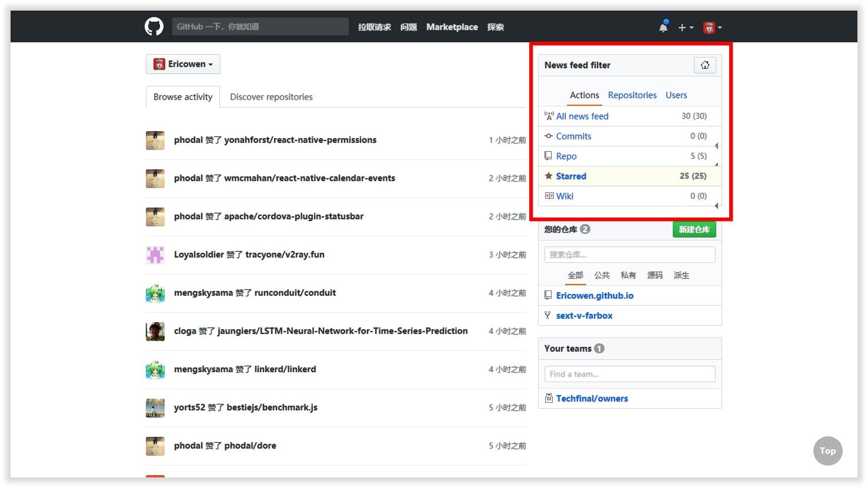The image size is (868, 488).
Task: Open the Ericowen.github.io repository link
Action: 595,296
